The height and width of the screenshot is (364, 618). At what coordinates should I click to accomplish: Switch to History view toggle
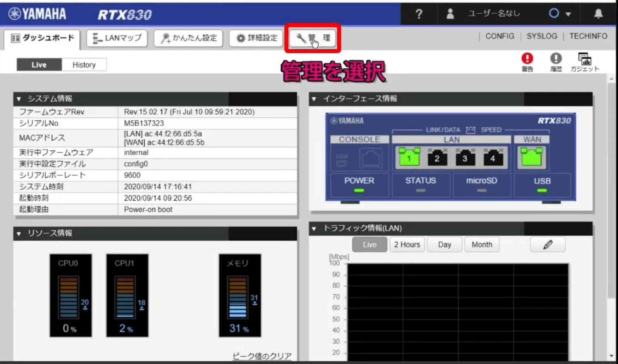(x=84, y=65)
